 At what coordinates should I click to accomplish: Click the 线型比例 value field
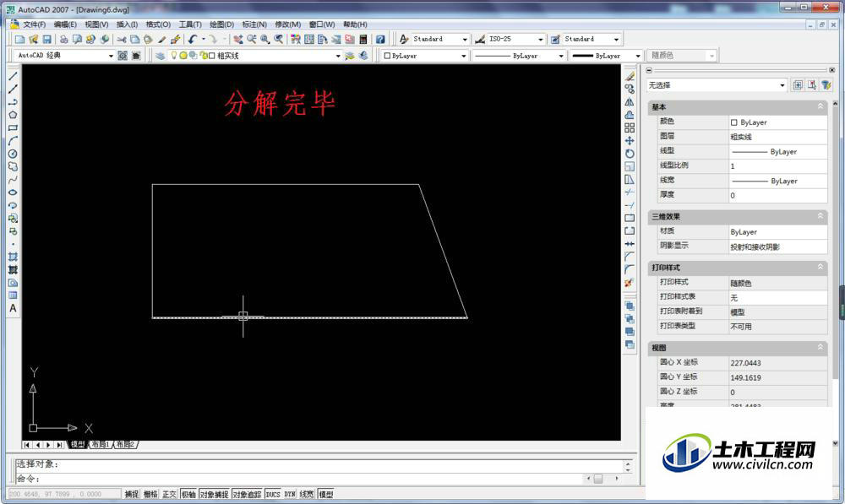tap(777, 165)
